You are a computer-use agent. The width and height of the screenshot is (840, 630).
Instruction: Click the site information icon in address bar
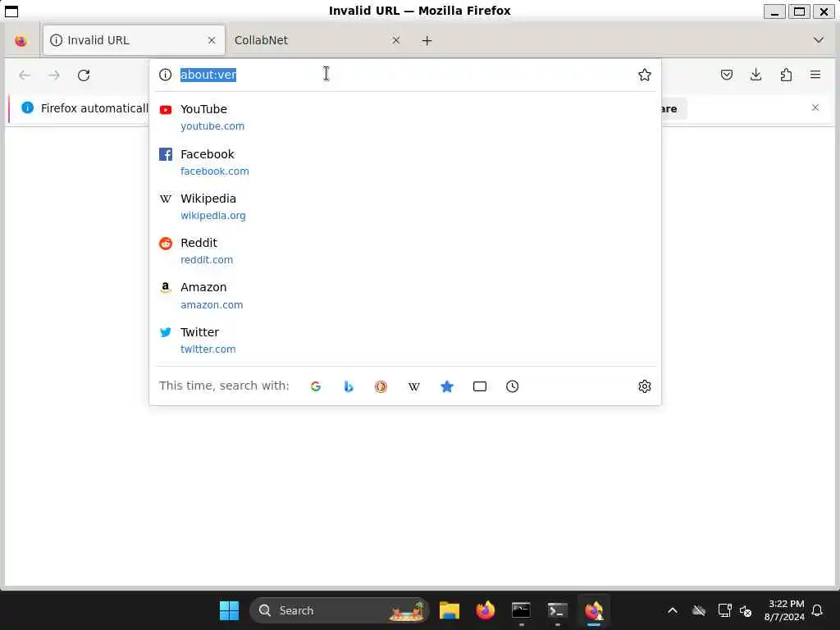click(x=166, y=75)
